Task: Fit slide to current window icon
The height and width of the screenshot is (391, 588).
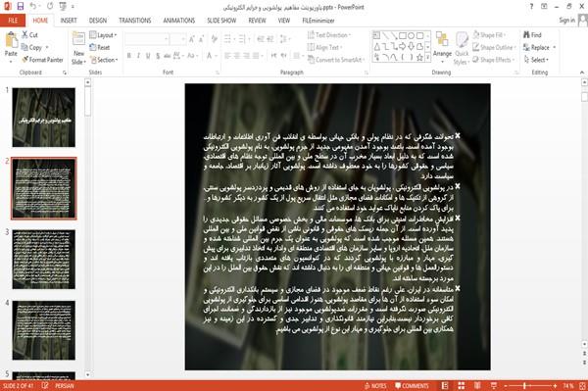Action: tap(582, 386)
